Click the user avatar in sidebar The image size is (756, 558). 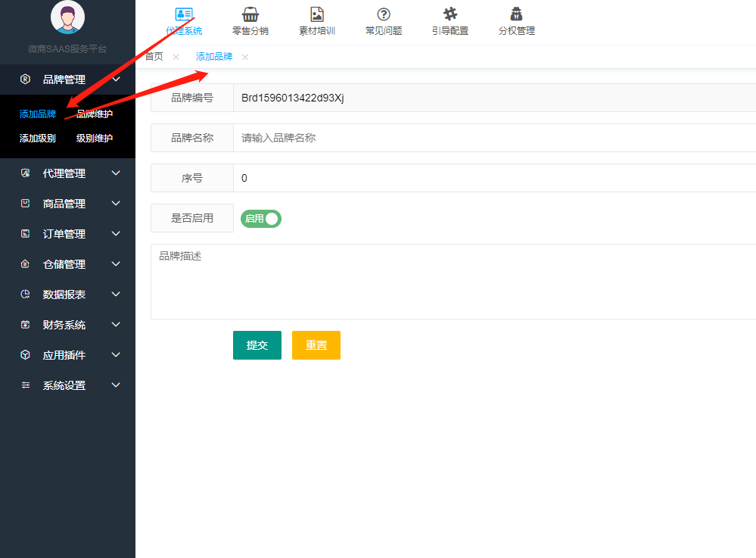pyautogui.click(x=67, y=17)
